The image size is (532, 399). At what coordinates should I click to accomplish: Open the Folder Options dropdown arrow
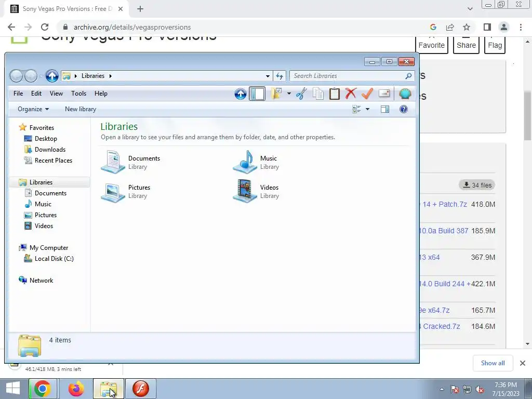289,94
